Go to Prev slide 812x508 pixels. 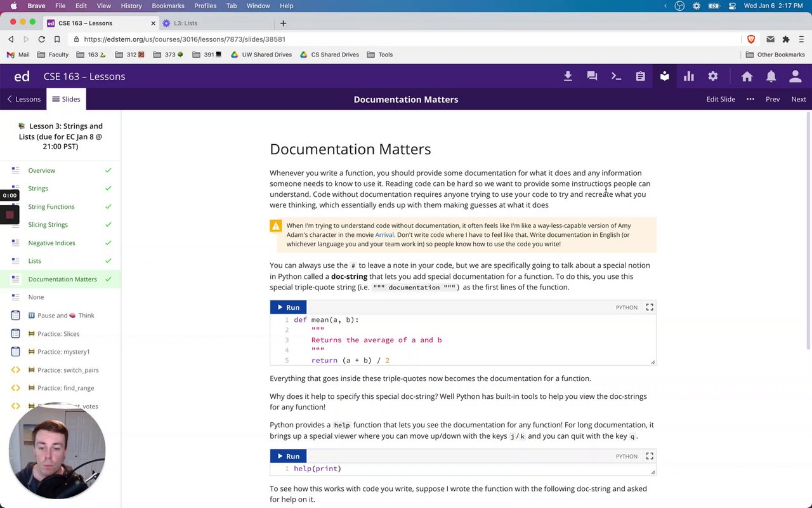coord(773,99)
